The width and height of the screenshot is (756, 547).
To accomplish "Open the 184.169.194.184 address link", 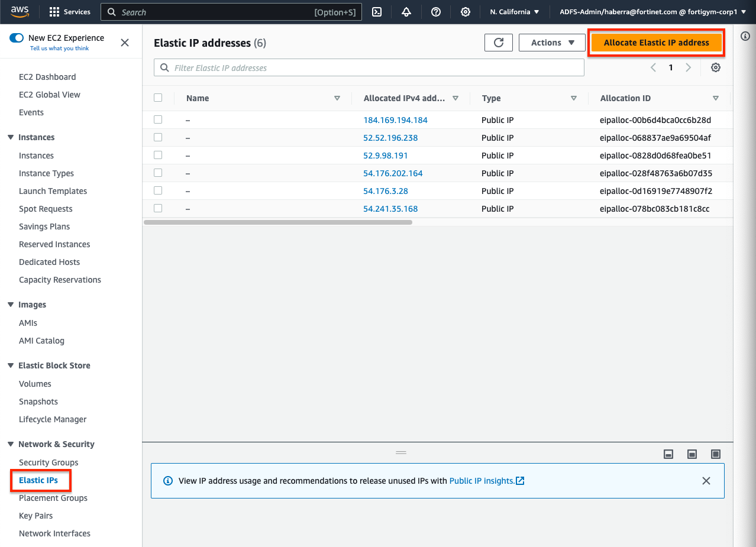I will (395, 120).
